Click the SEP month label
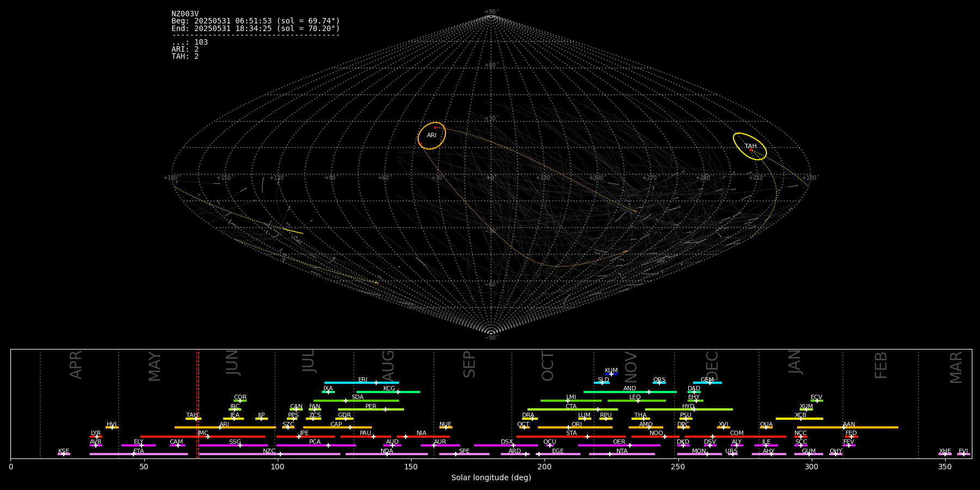 (469, 364)
